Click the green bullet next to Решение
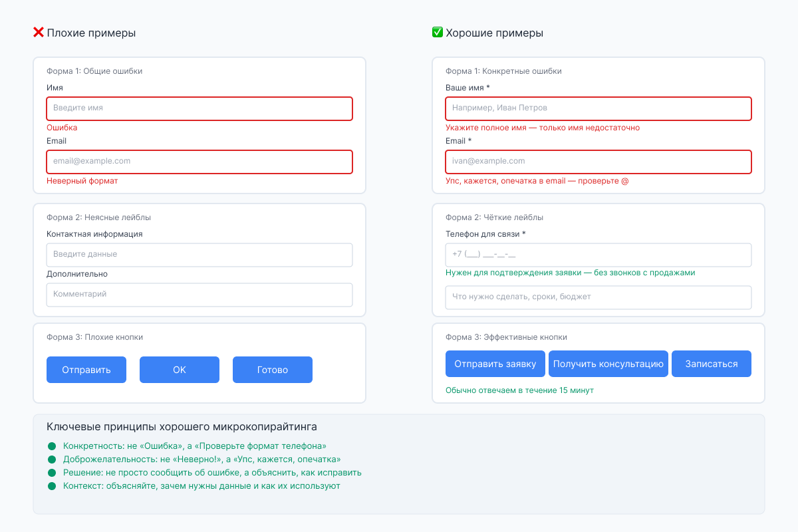 (x=52, y=473)
